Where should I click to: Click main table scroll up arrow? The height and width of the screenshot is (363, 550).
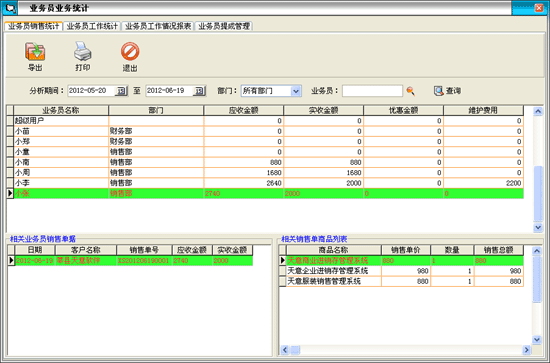pyautogui.click(x=538, y=112)
